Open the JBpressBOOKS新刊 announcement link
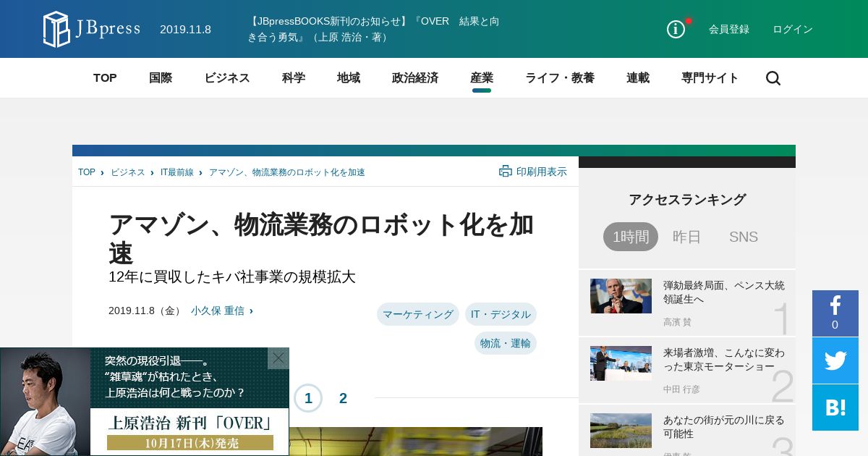This screenshot has height=456, width=868. (373, 29)
